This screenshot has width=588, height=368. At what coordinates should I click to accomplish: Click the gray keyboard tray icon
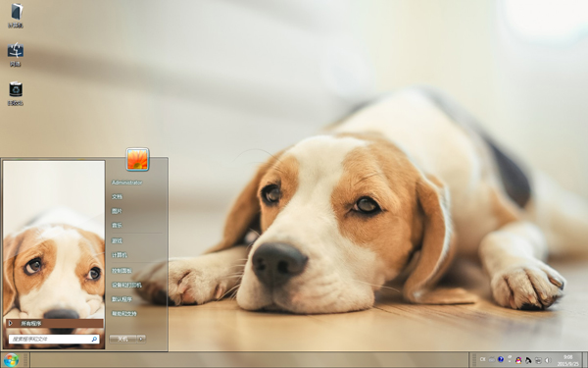(492, 360)
